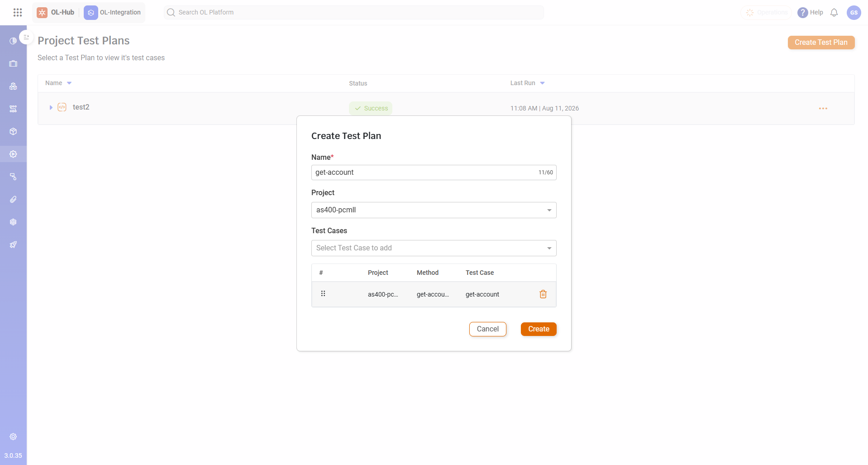Click the Create button in dialog
Image resolution: width=868 pixels, height=465 pixels.
[x=539, y=329]
